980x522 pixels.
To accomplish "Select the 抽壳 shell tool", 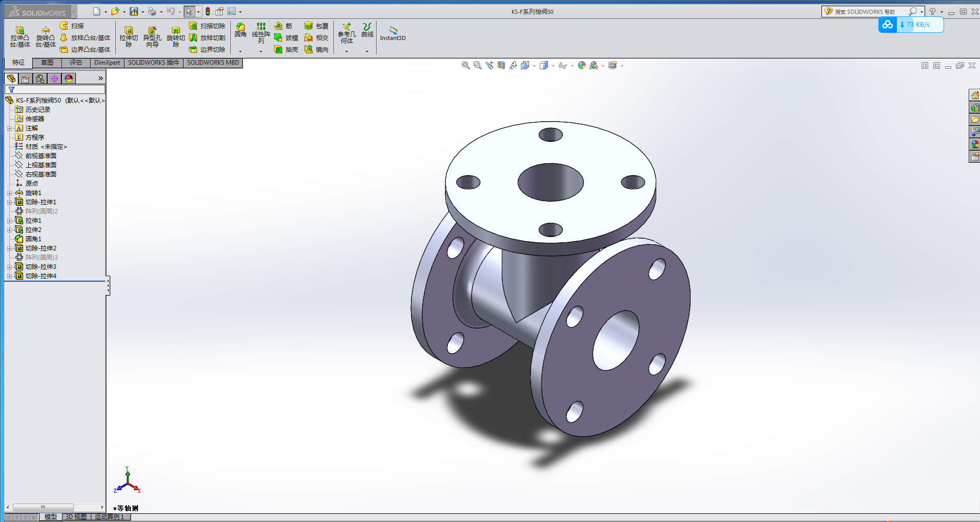I will (286, 50).
